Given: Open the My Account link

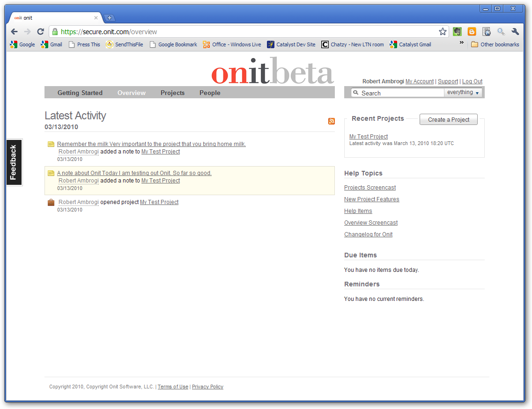Looking at the screenshot, I should (419, 81).
